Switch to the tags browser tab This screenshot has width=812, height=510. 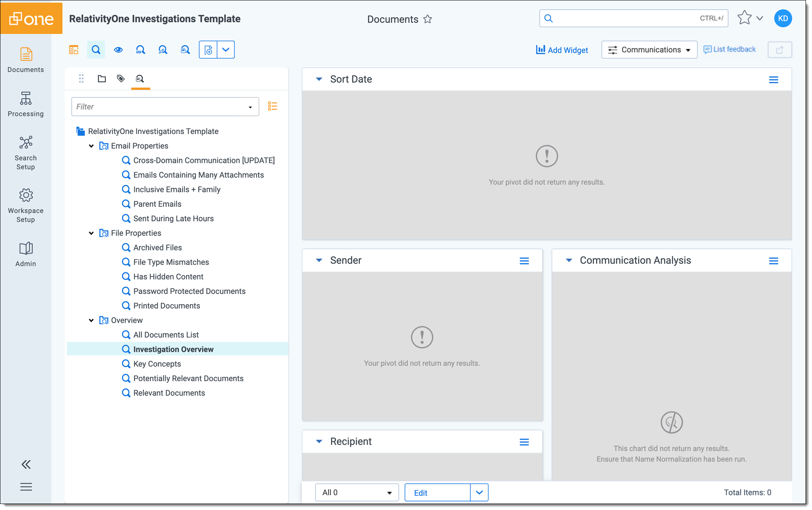tap(121, 79)
